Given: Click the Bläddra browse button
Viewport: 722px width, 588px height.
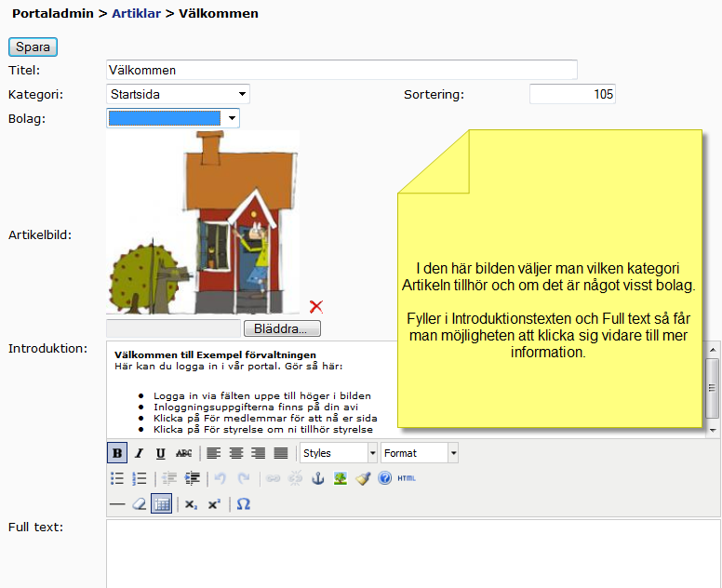Looking at the screenshot, I should (x=282, y=328).
